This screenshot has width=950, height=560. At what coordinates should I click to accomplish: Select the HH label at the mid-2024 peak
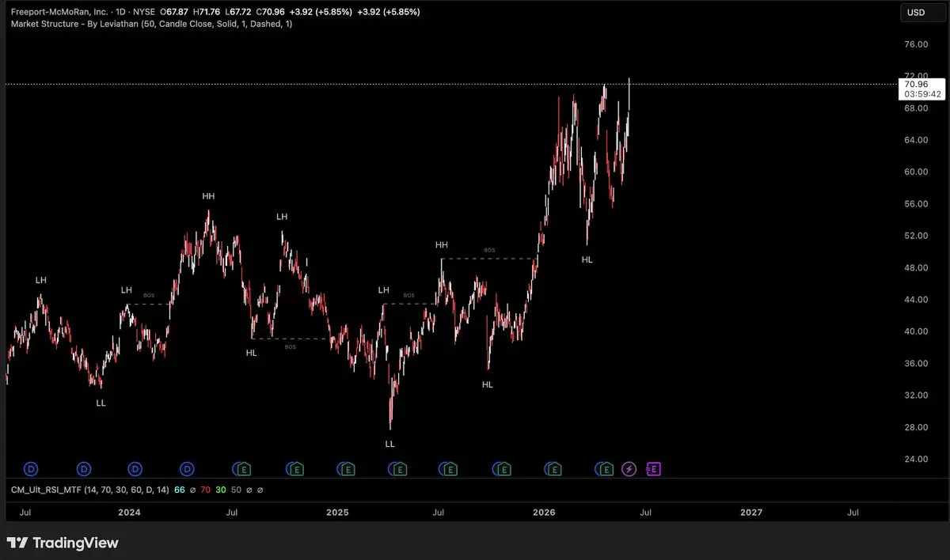pyautogui.click(x=208, y=196)
